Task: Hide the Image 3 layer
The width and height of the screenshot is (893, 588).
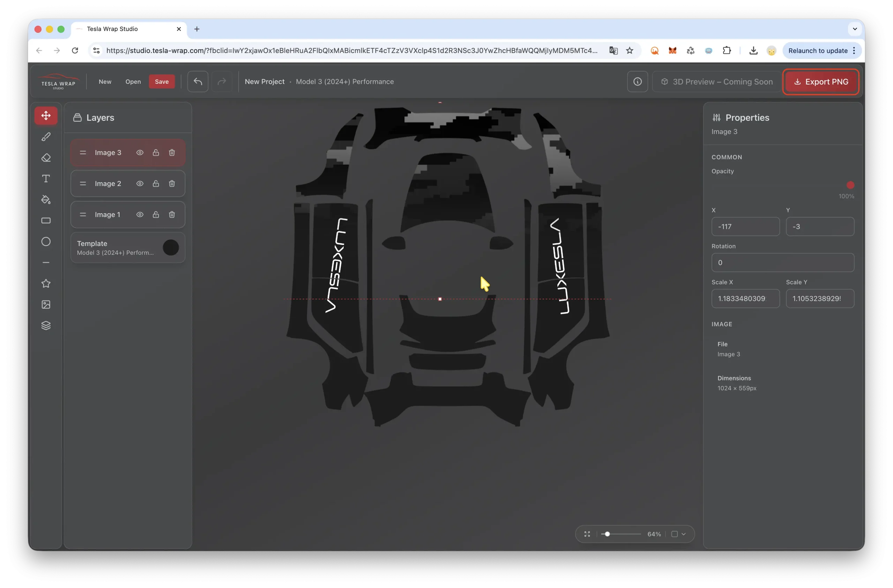Action: [140, 153]
